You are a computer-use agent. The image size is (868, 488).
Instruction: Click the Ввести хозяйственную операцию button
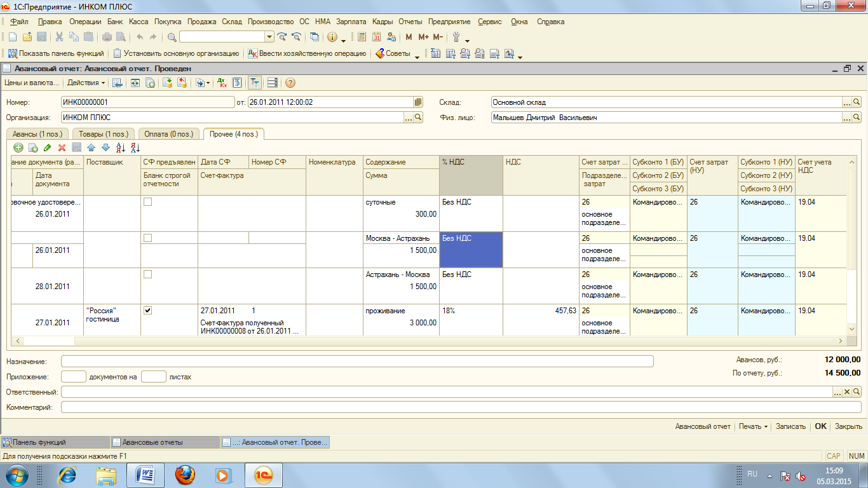pyautogui.click(x=307, y=53)
